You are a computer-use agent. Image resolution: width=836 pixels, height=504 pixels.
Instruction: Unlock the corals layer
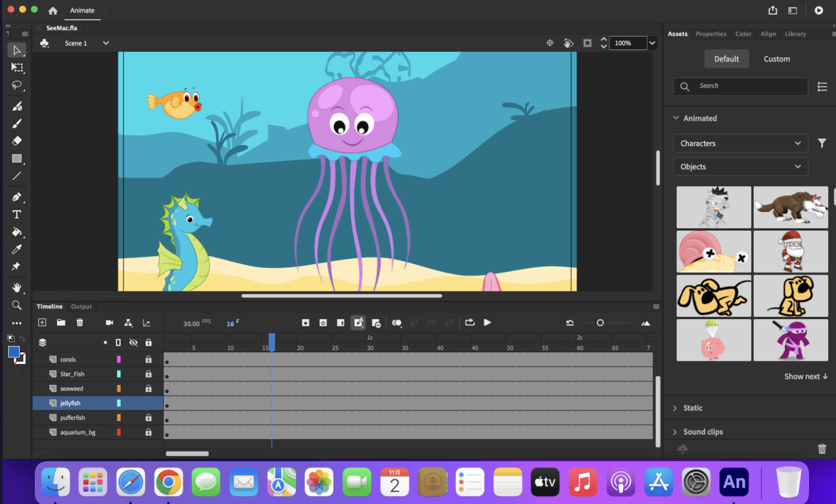tap(148, 360)
